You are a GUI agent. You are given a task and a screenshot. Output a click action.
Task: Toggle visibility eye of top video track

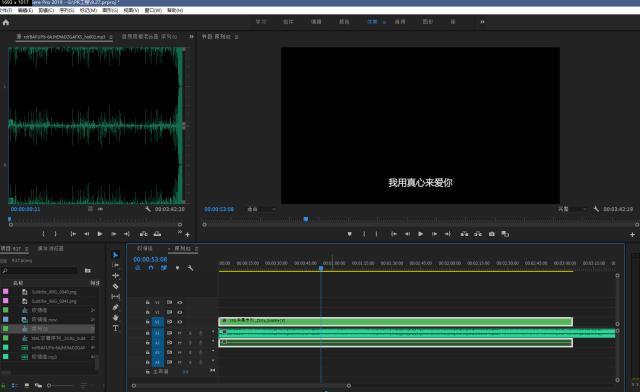(180, 302)
